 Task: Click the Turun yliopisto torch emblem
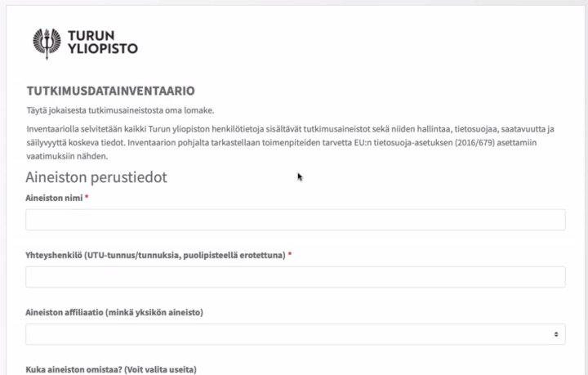pos(44,41)
